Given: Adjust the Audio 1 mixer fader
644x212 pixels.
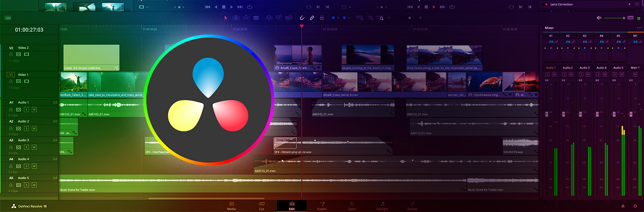Looking at the screenshot, I should [547, 114].
